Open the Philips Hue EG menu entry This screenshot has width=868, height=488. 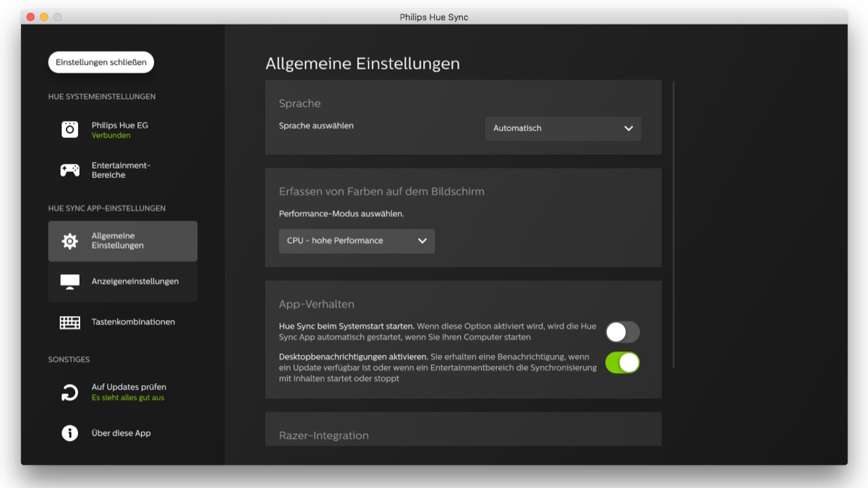pyautogui.click(x=122, y=129)
